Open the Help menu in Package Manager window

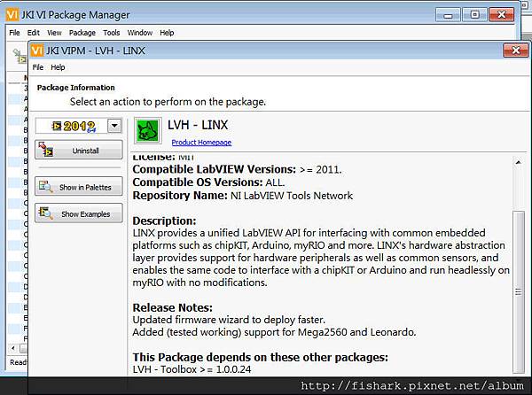(x=167, y=33)
